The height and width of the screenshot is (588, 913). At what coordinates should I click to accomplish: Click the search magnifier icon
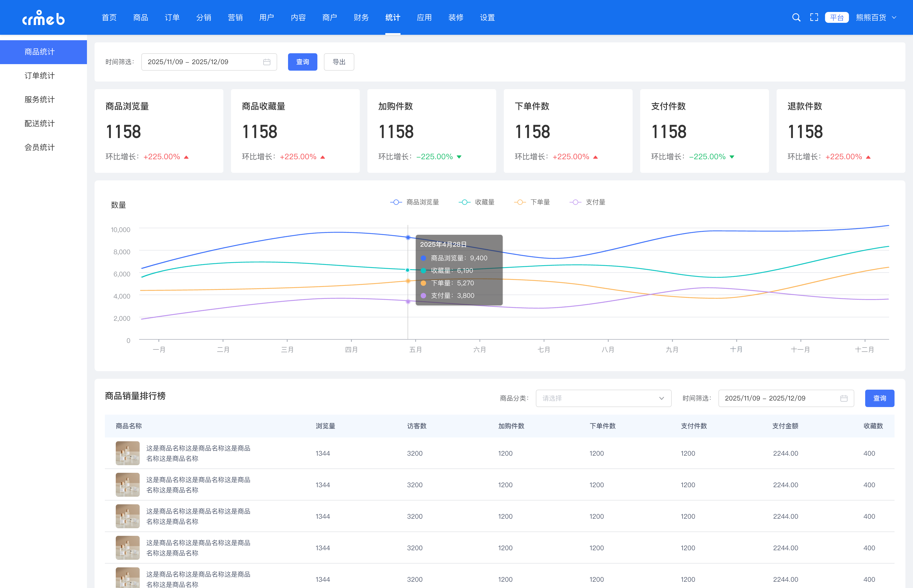796,18
